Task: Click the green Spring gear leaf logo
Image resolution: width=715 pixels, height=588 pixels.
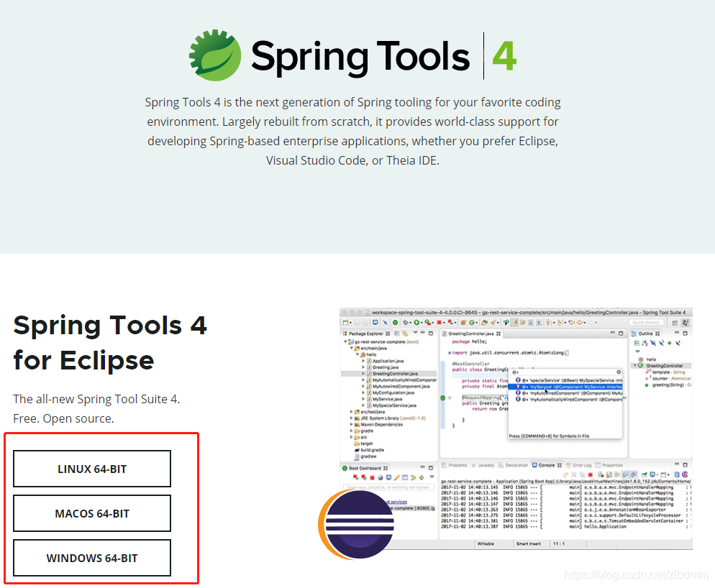Action: (x=215, y=55)
